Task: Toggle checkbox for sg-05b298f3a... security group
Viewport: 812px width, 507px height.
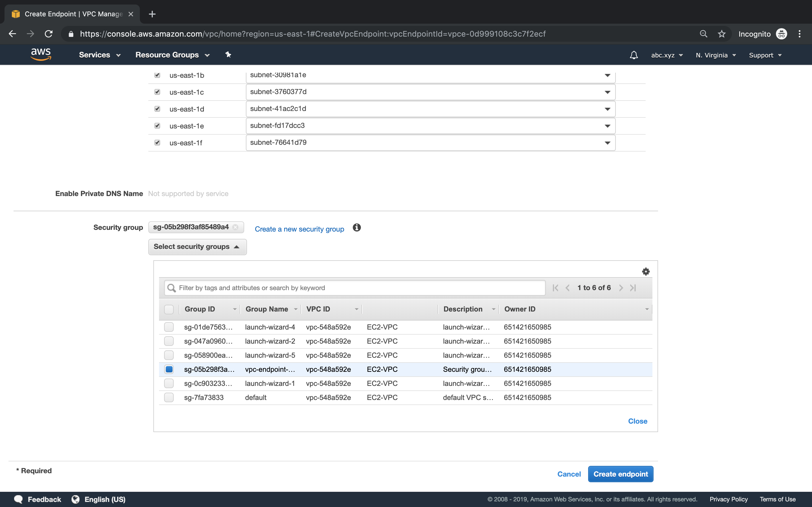Action: point(169,369)
